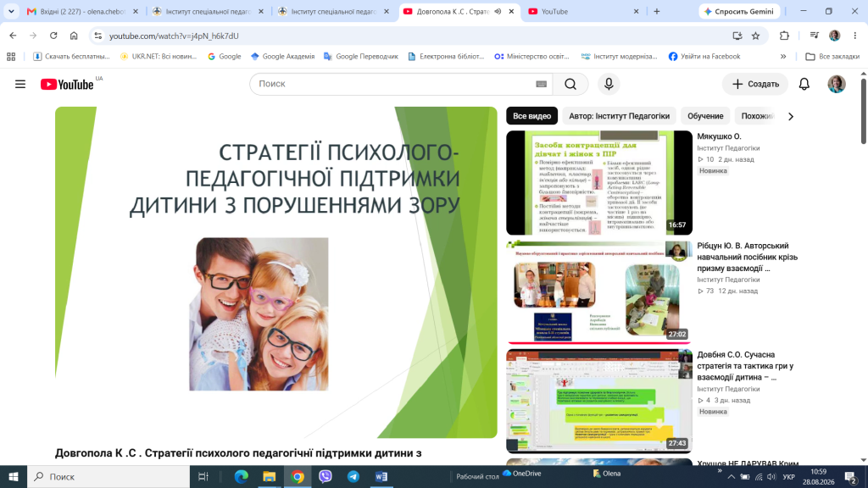The width and height of the screenshot is (868, 488).
Task: Open the Windows Start menu
Action: click(14, 476)
